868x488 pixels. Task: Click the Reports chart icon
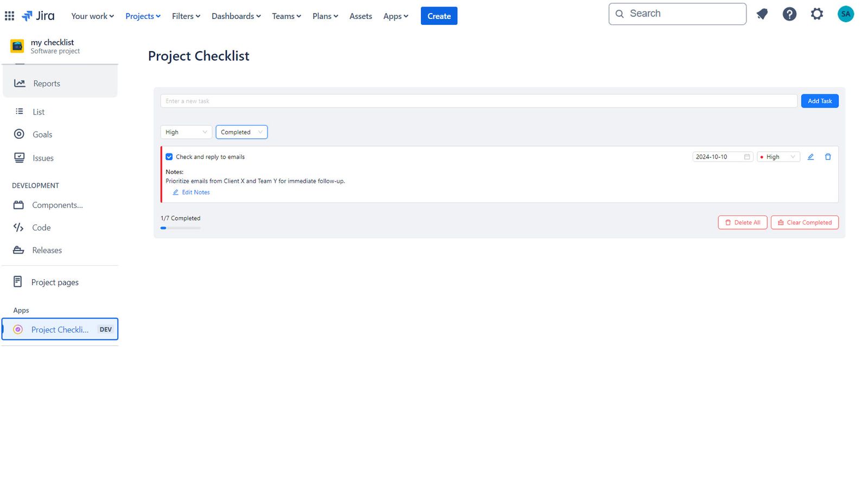20,83
